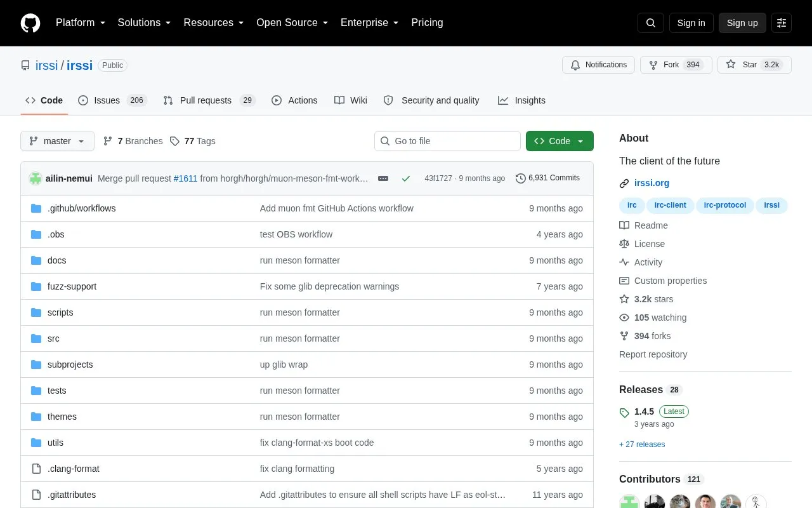
Task: Switch to the Code tab
Action: 44,100
